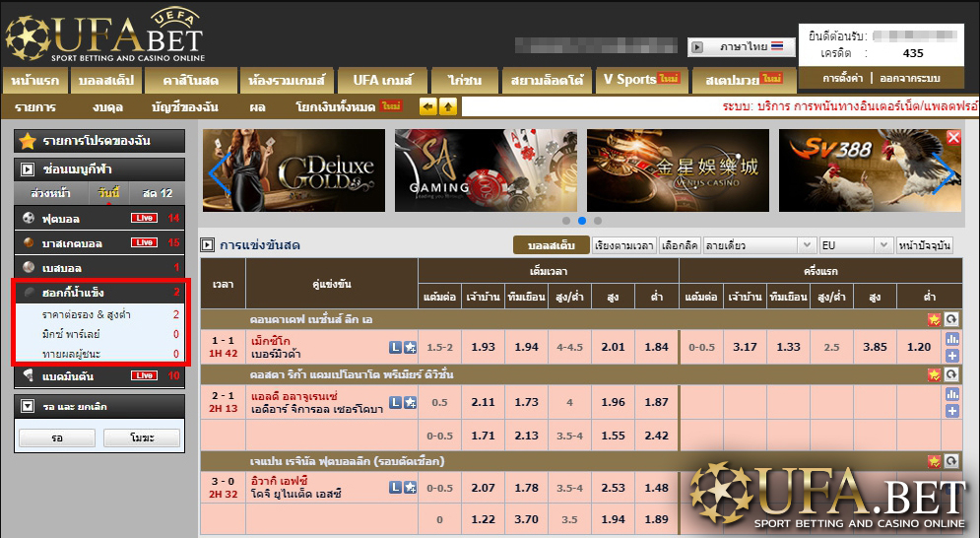Switch to the ล่วงหน้า early tab
This screenshot has width=980, height=538.
click(50, 193)
